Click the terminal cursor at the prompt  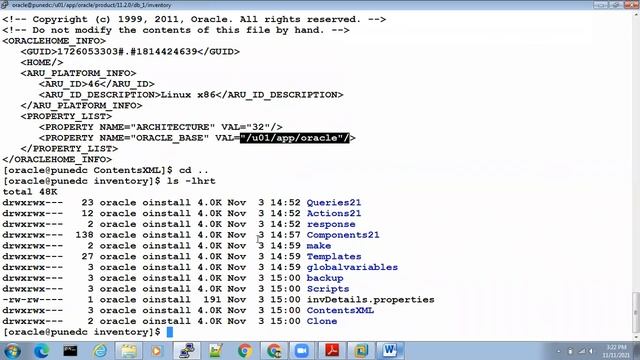click(x=170, y=332)
